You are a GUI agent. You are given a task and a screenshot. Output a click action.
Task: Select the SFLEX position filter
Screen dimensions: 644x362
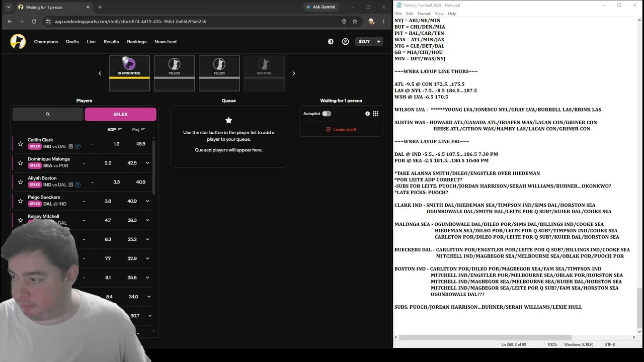click(120, 114)
